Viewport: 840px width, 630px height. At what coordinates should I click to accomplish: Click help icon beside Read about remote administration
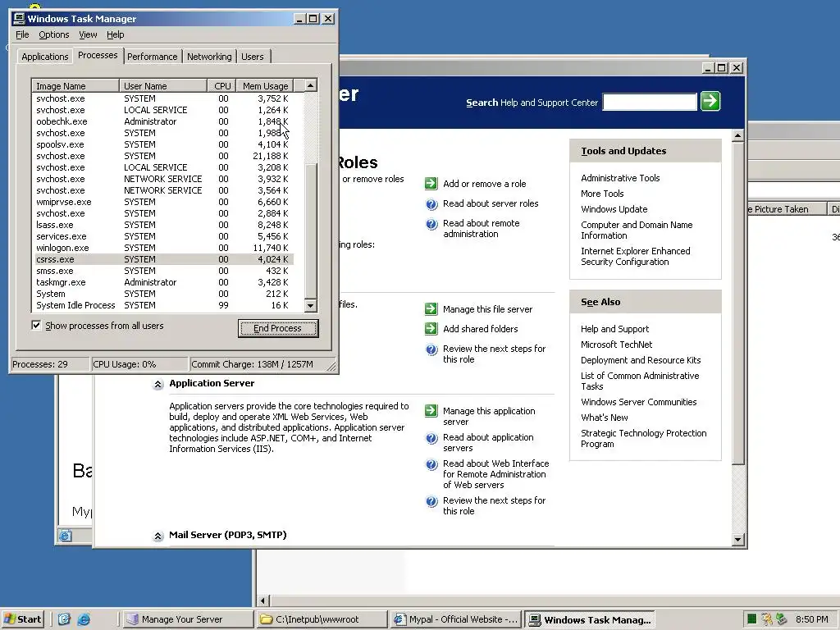pos(431,223)
